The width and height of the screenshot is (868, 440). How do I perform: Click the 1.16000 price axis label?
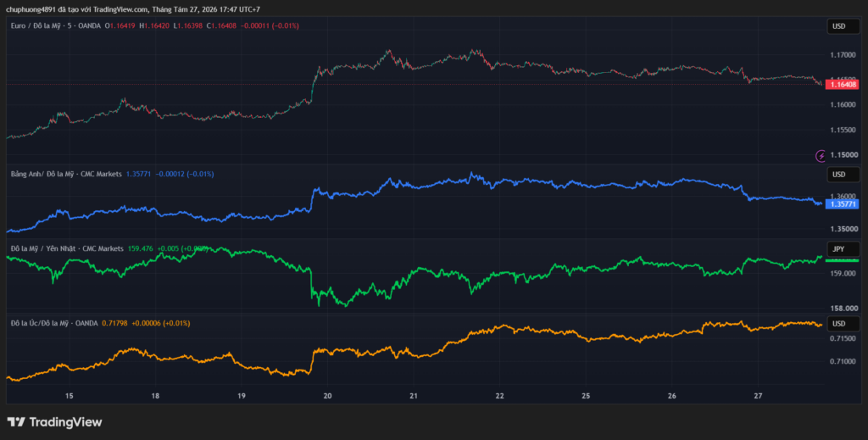point(842,104)
